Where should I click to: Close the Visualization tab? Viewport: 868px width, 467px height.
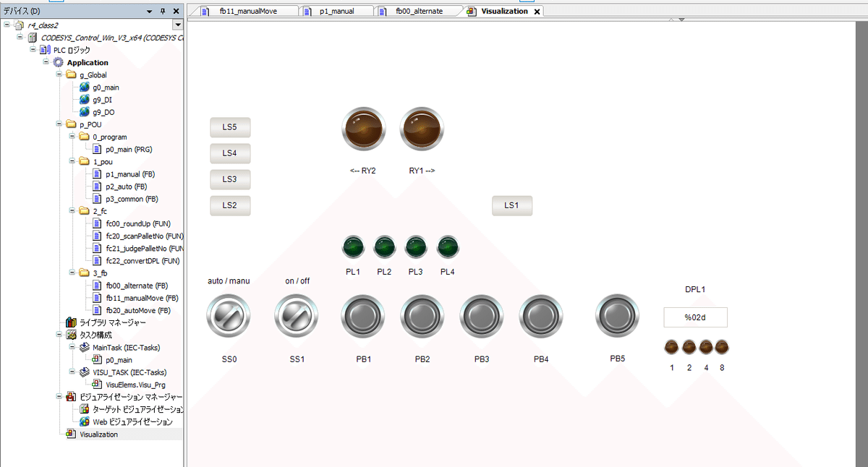(537, 12)
